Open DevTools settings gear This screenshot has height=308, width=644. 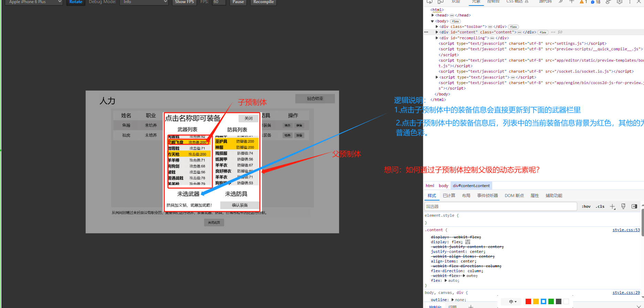click(x=619, y=2)
